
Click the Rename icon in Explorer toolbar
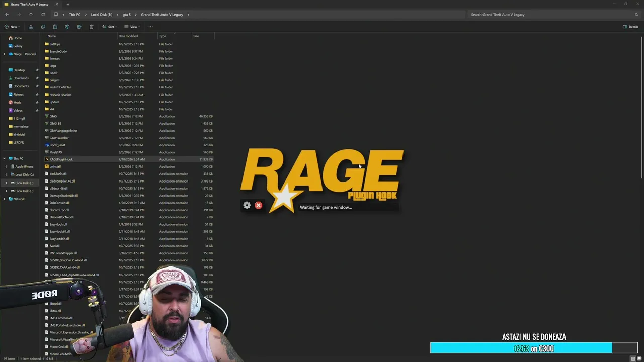click(67, 27)
